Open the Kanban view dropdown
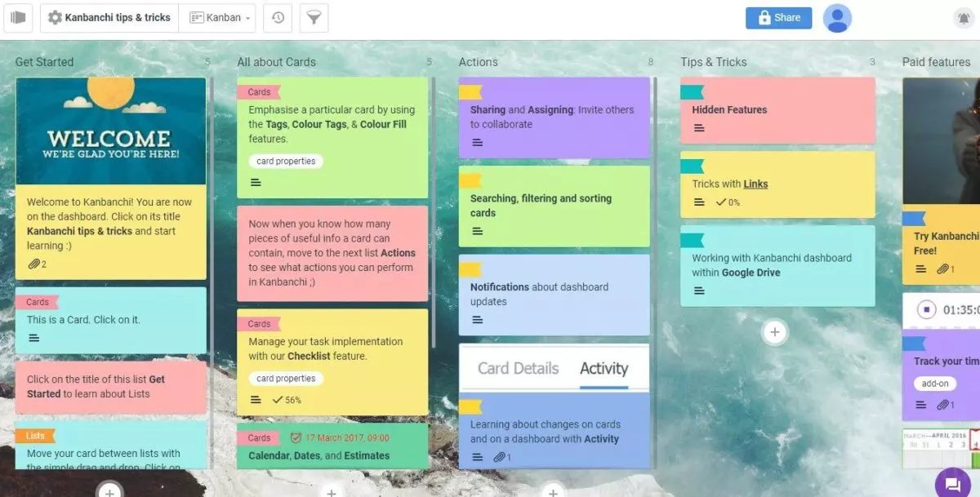Screen dimensions: 980x497 [x=221, y=17]
